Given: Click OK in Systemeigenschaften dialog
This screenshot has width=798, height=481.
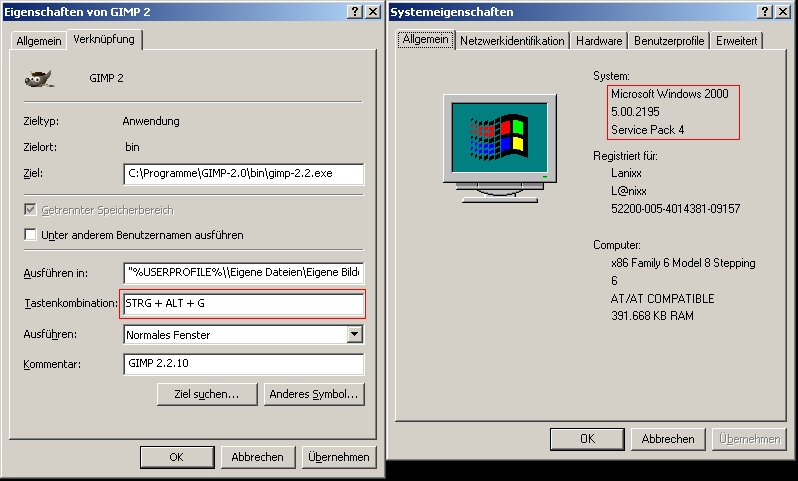Looking at the screenshot, I should (x=587, y=439).
